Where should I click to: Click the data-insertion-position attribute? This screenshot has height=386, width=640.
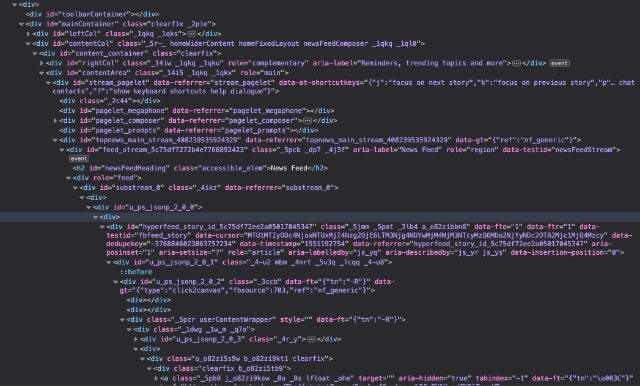pyautogui.click(x=565, y=253)
